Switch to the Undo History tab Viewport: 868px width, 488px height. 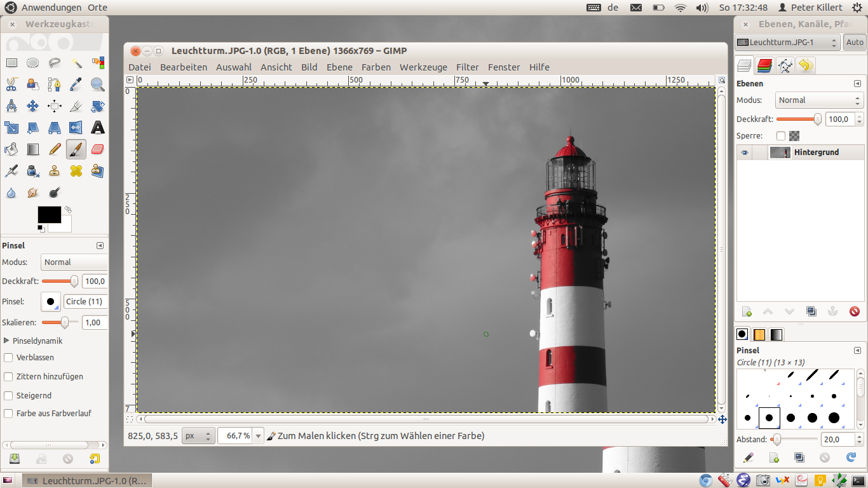coord(806,65)
